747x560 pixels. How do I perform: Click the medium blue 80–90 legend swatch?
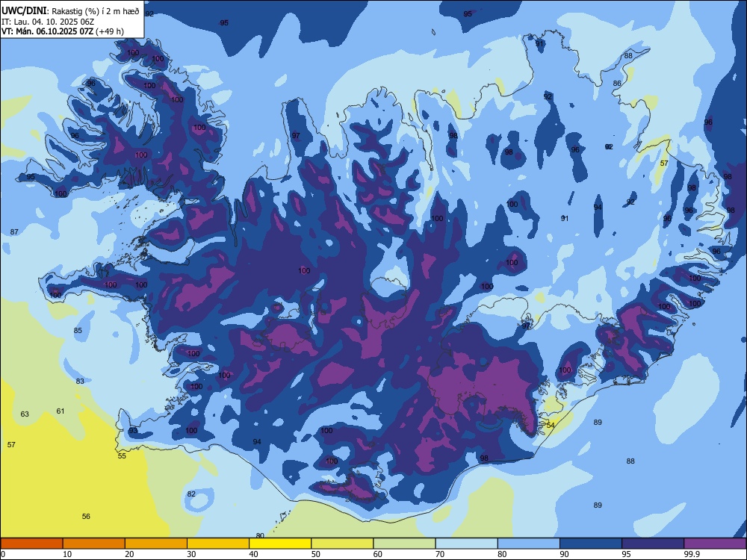coord(529,544)
